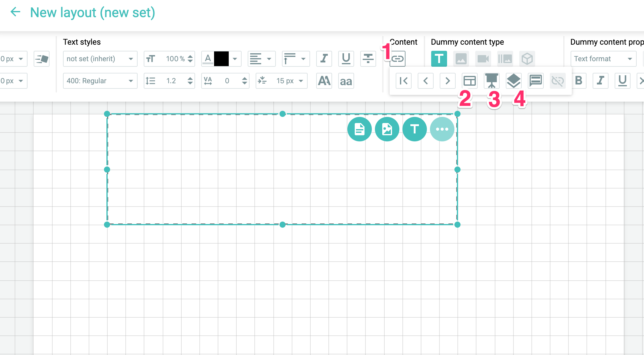Click the link content icon
644x355 pixels.
[x=398, y=59]
